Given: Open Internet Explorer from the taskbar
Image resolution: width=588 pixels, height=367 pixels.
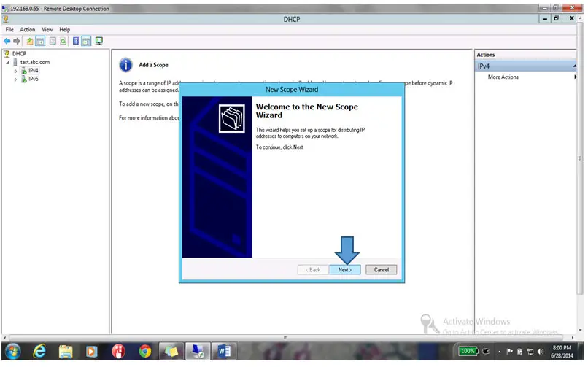Looking at the screenshot, I should point(41,352).
